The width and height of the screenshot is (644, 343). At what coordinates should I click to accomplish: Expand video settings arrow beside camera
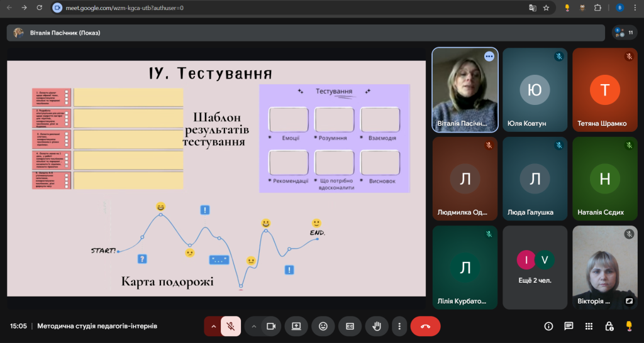click(254, 326)
